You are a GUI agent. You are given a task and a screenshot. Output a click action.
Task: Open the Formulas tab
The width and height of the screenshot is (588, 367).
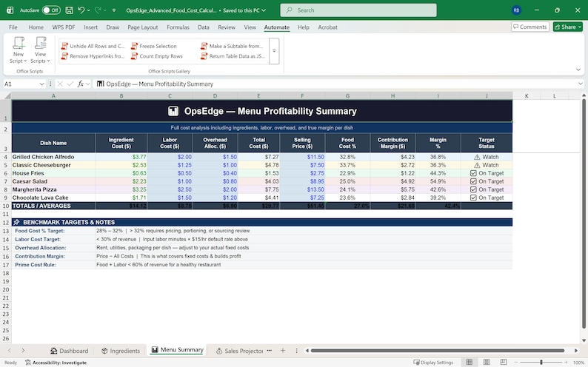178,27
